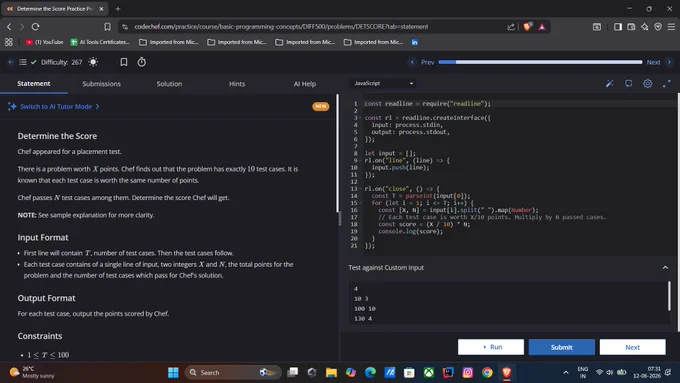The height and width of the screenshot is (383, 680).
Task: Run the code
Action: [490, 347]
